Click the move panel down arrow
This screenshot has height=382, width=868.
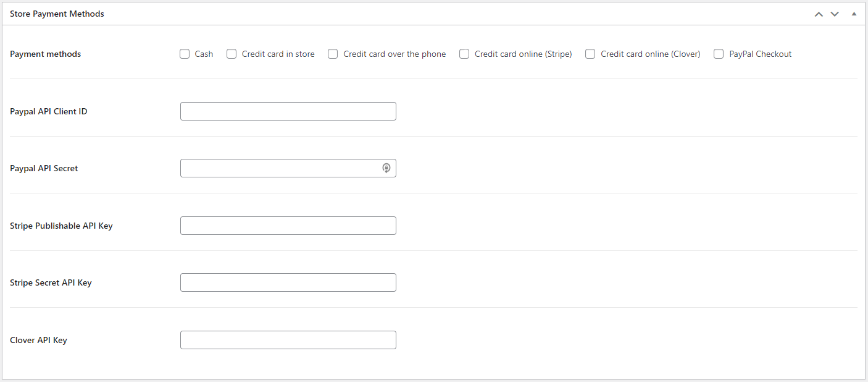[835, 14]
